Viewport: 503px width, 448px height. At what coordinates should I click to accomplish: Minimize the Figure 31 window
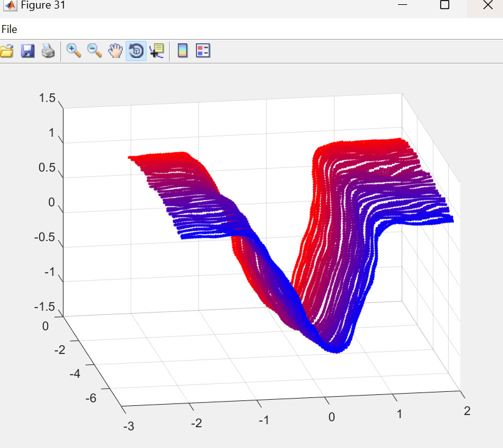coord(402,5)
